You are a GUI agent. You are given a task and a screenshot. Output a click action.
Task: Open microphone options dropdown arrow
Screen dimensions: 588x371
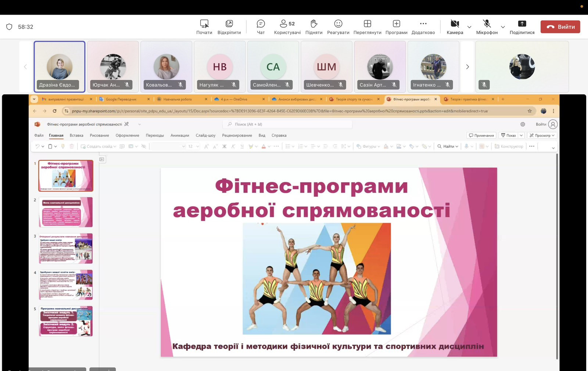tap(503, 27)
